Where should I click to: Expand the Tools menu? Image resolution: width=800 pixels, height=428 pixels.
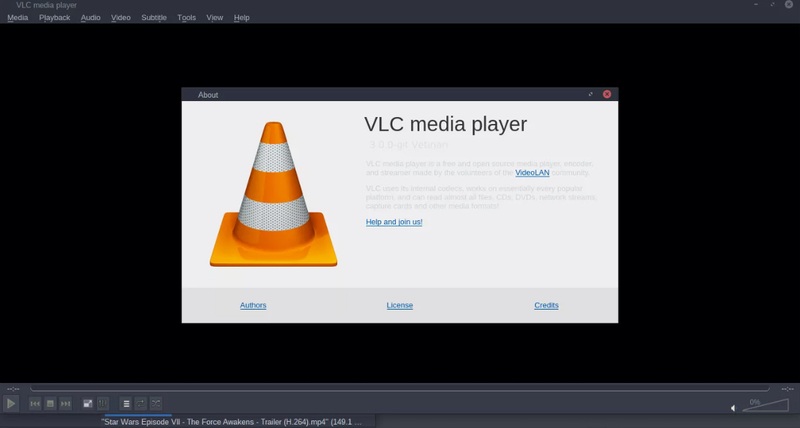click(x=187, y=18)
